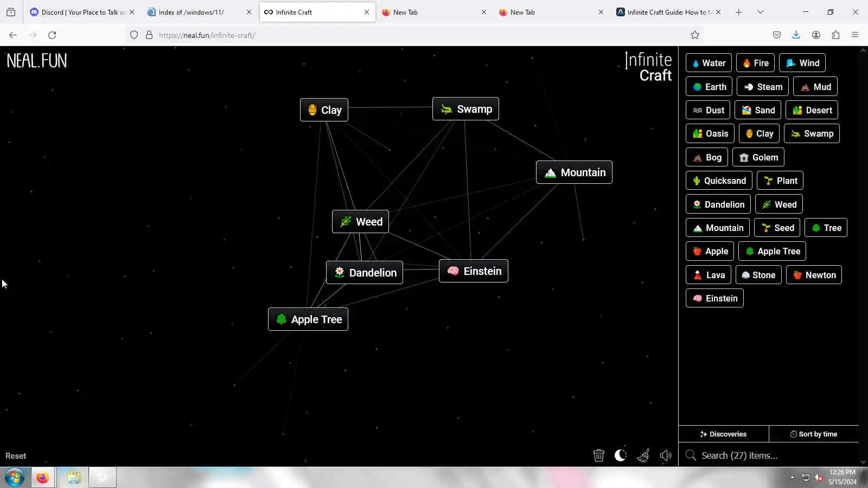Click the trash can icon
The image size is (868, 488).
click(x=598, y=455)
